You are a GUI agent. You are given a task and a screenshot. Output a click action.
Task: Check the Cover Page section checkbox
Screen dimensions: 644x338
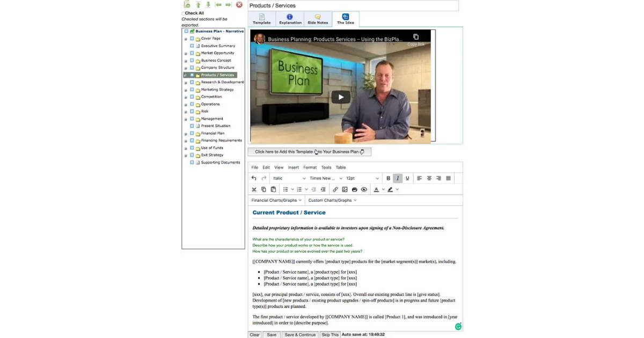[192, 39]
